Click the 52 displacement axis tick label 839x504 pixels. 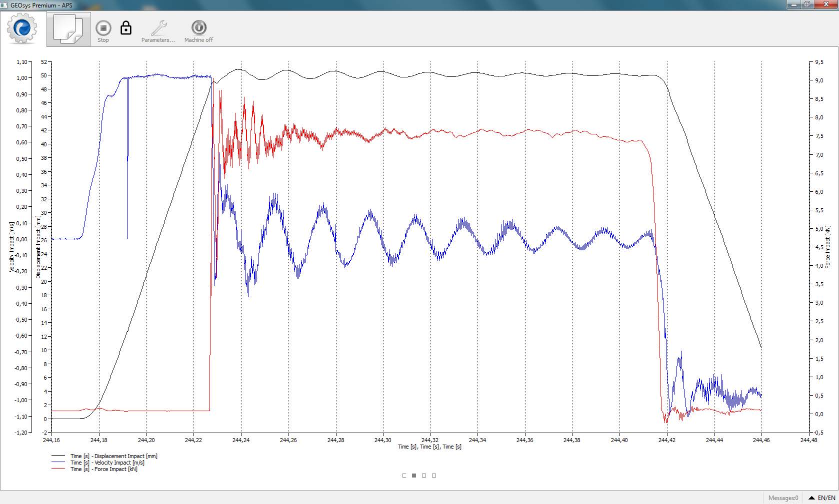pos(44,62)
